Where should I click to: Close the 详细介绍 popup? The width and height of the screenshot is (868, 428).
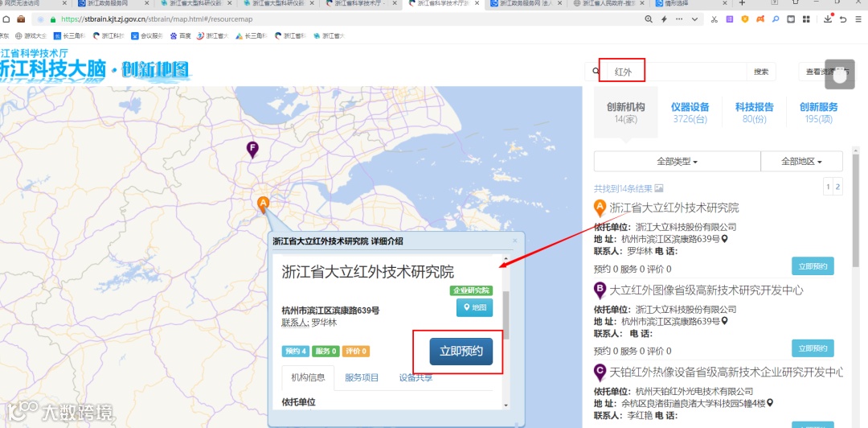coord(515,241)
